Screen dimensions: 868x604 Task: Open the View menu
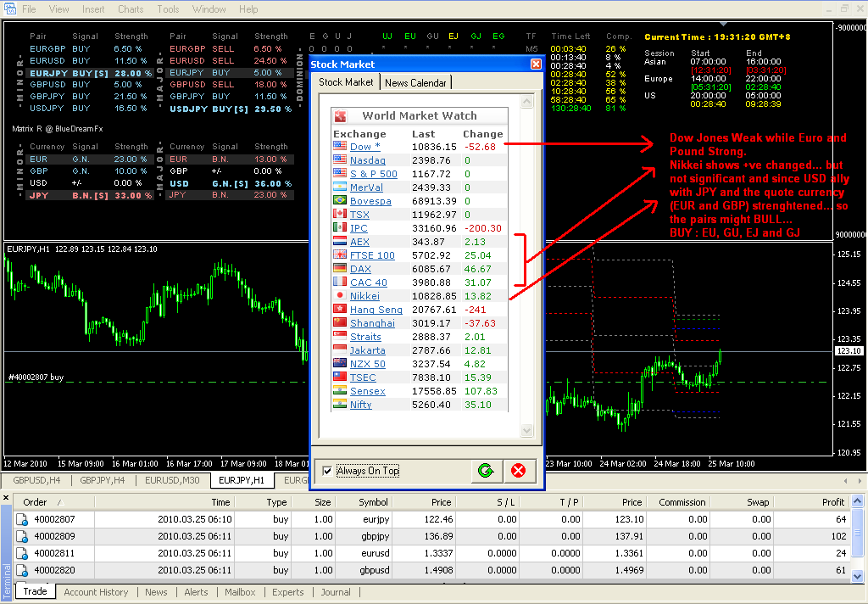pyautogui.click(x=58, y=9)
